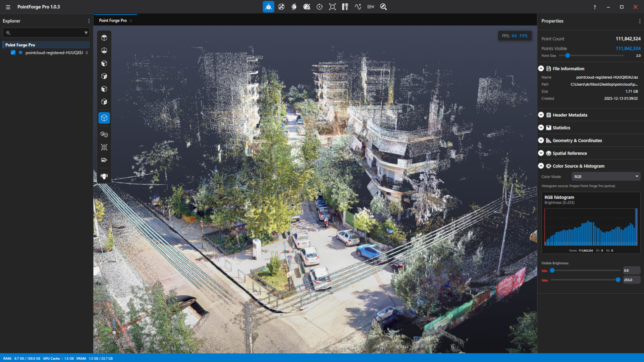
Task: Click the Histogram source Project text
Action: pos(578,186)
